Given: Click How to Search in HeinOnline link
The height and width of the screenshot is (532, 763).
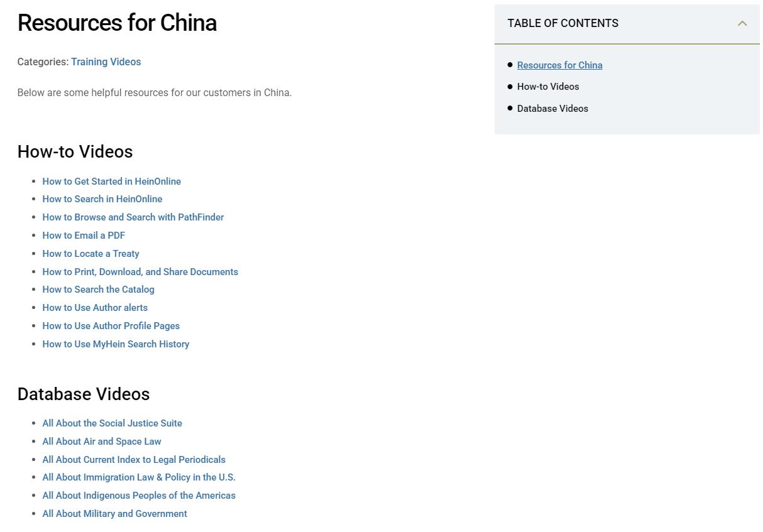Looking at the screenshot, I should [102, 199].
